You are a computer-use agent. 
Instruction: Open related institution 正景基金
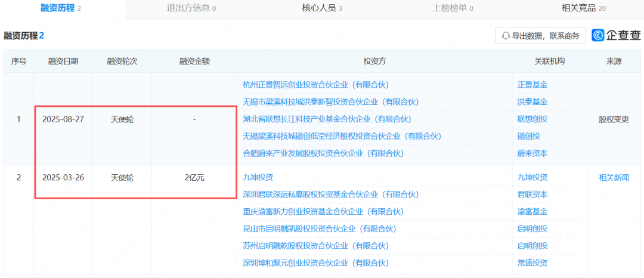point(532,85)
